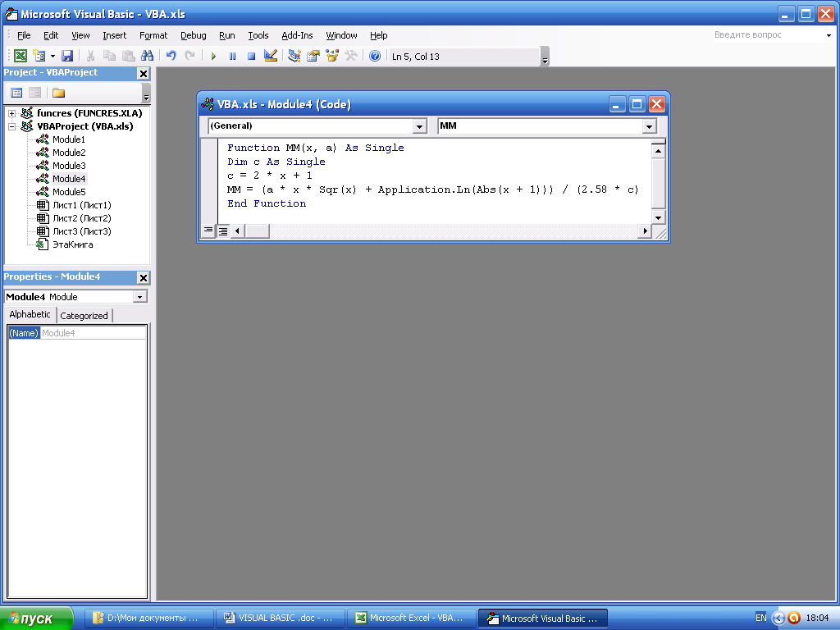This screenshot has width=840, height=630.
Task: Select Лист2 (Лист2) in the project tree
Action: pyautogui.click(x=81, y=218)
